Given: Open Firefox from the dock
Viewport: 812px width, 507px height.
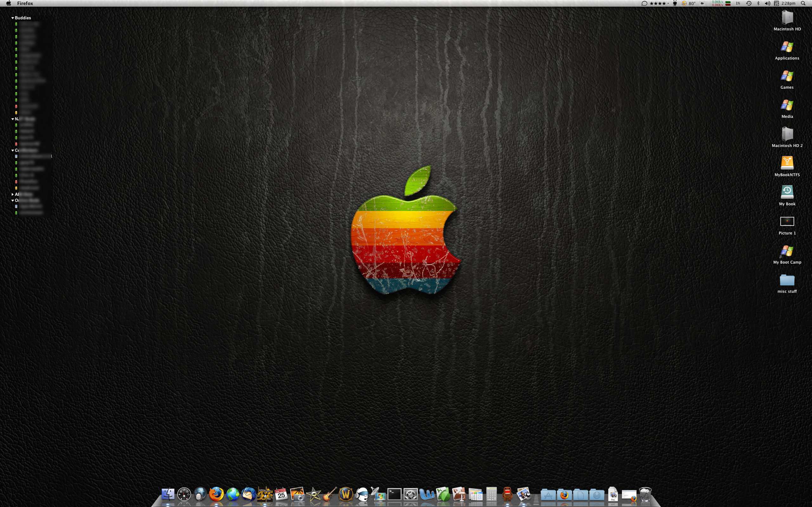Looking at the screenshot, I should 216,494.
